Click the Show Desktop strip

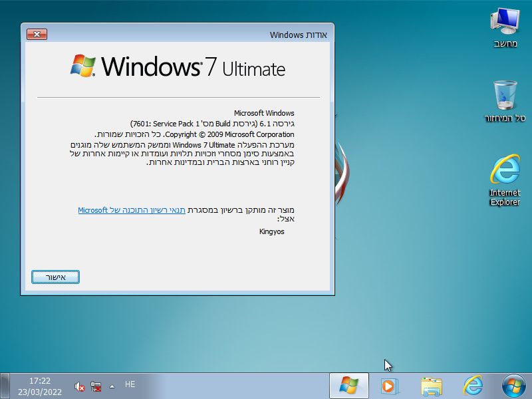tap(5, 386)
